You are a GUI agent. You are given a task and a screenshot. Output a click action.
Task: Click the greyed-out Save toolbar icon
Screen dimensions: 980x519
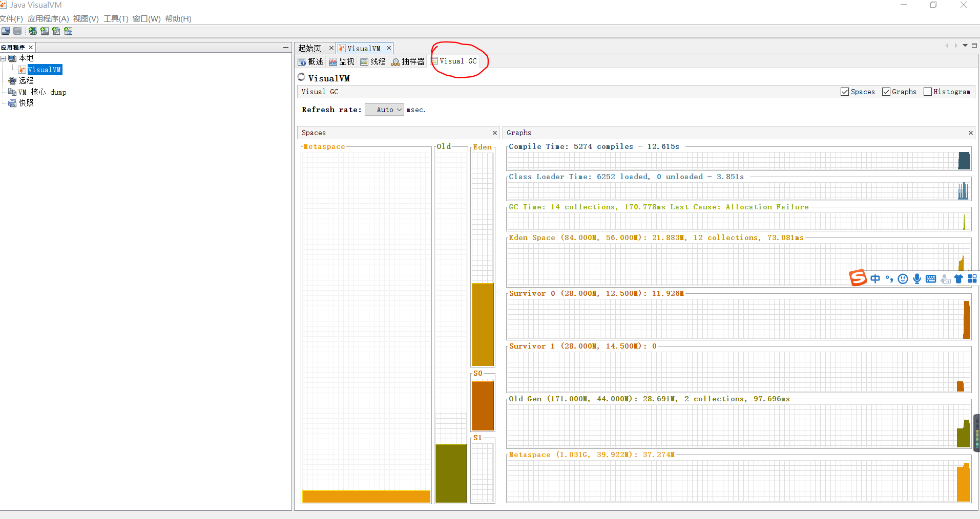[17, 31]
